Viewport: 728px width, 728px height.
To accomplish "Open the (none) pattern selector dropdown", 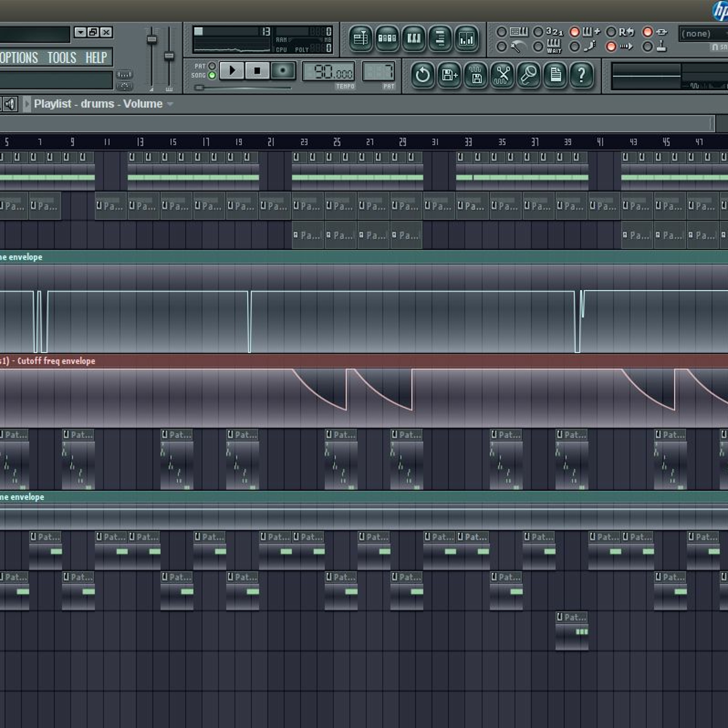I will (x=703, y=34).
